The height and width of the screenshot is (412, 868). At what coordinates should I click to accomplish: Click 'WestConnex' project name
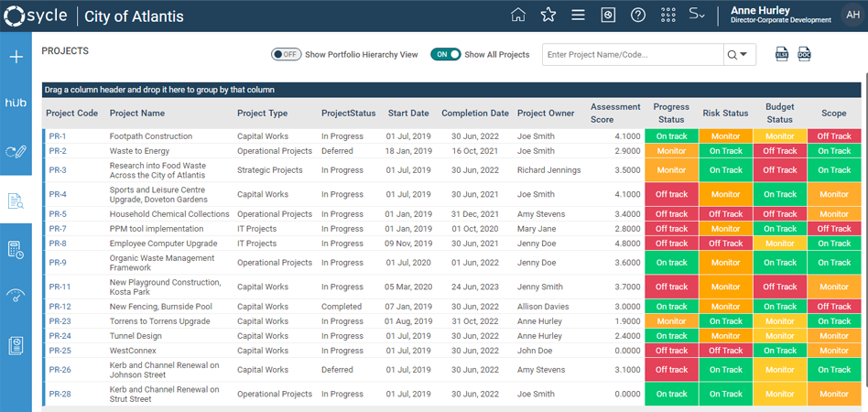pos(133,351)
